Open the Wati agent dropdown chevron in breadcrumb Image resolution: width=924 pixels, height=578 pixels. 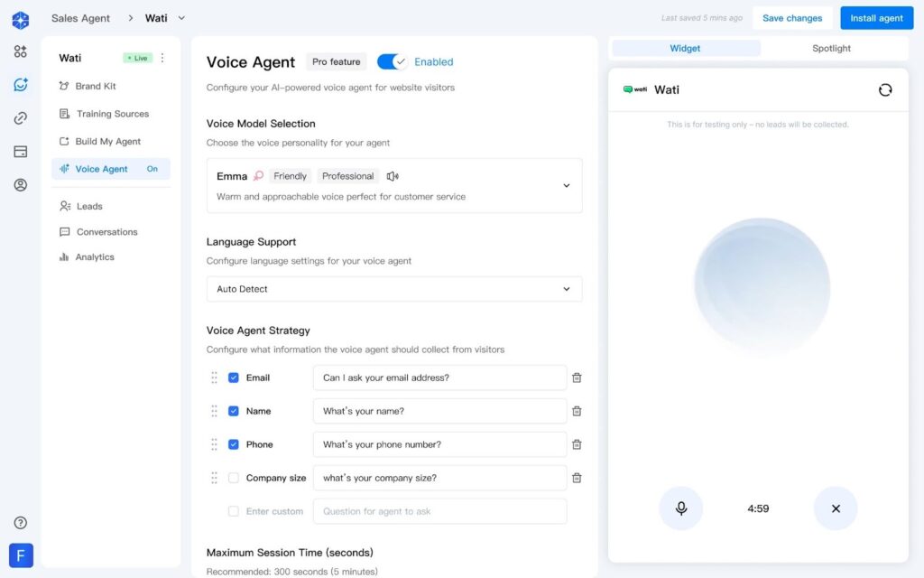point(181,18)
